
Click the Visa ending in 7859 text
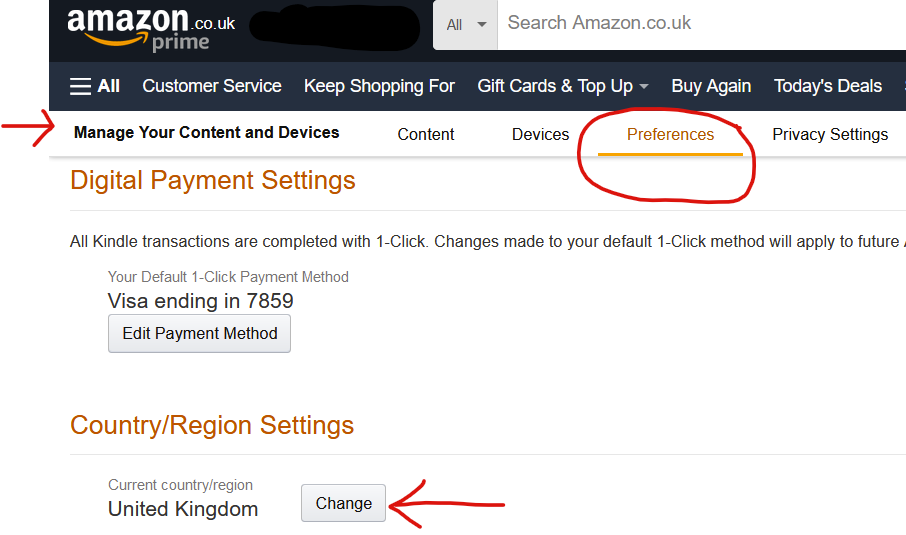200,301
